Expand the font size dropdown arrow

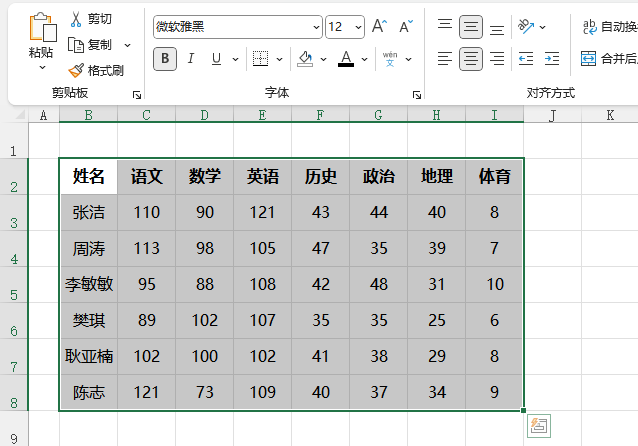pos(358,27)
